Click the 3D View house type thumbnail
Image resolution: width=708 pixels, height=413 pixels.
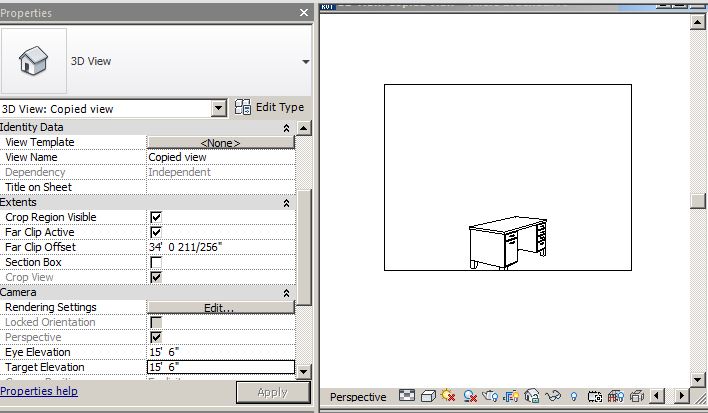point(34,61)
